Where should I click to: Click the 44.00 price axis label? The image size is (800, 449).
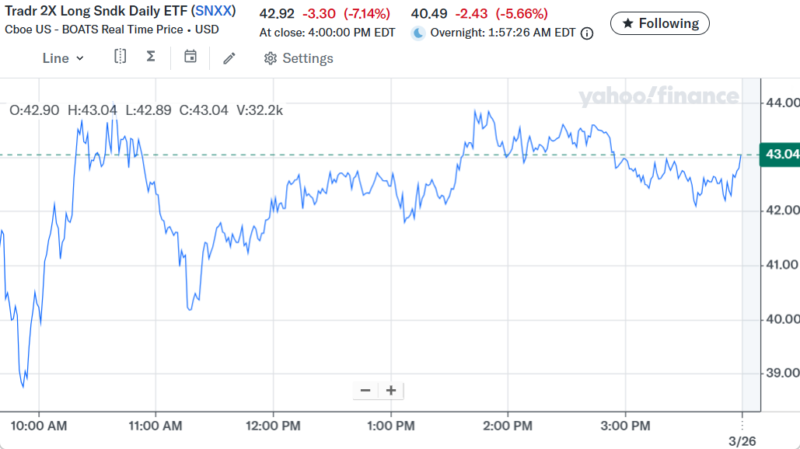pos(780,102)
